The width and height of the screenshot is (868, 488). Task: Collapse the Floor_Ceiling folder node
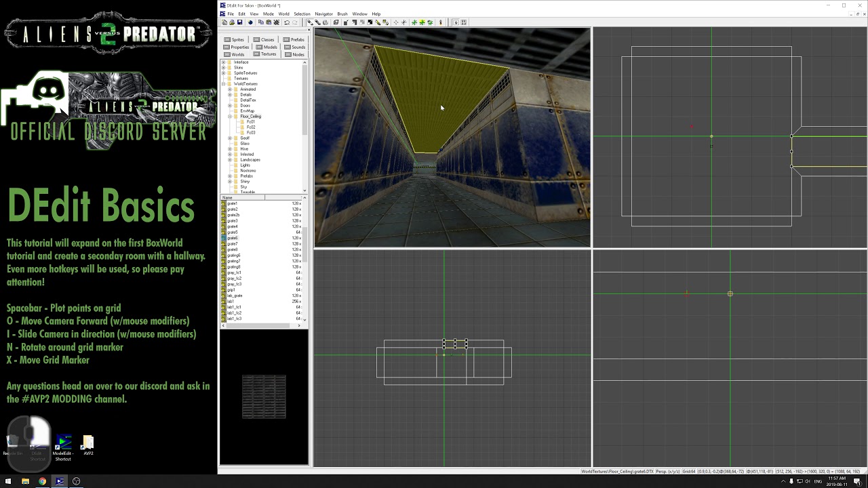click(230, 117)
